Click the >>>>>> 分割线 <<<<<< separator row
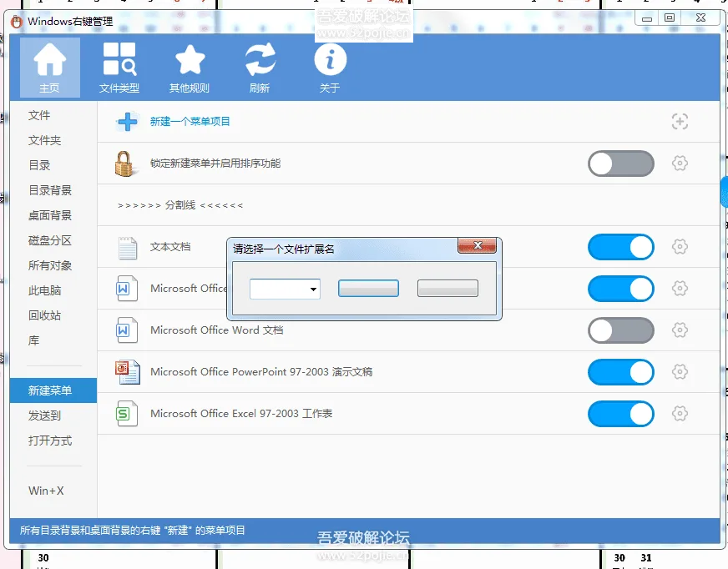 tap(408, 205)
